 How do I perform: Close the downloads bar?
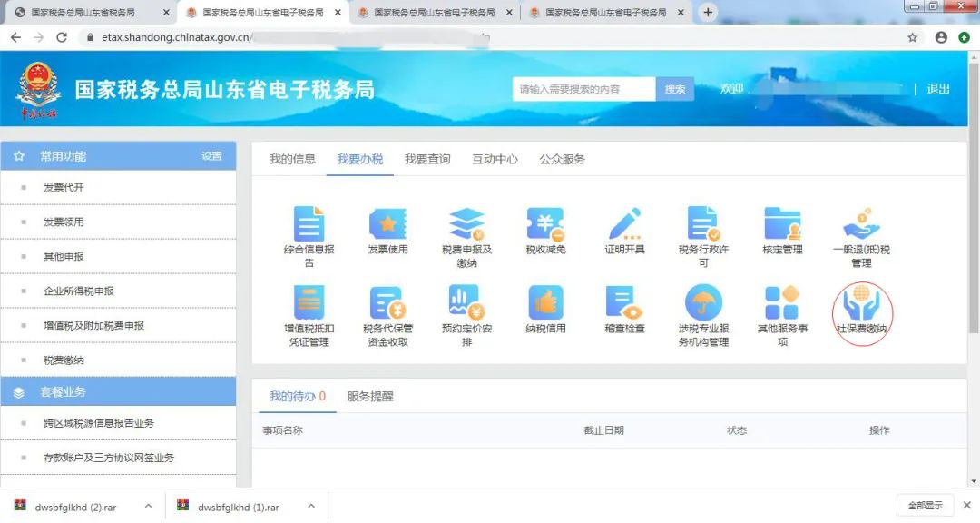click(967, 505)
